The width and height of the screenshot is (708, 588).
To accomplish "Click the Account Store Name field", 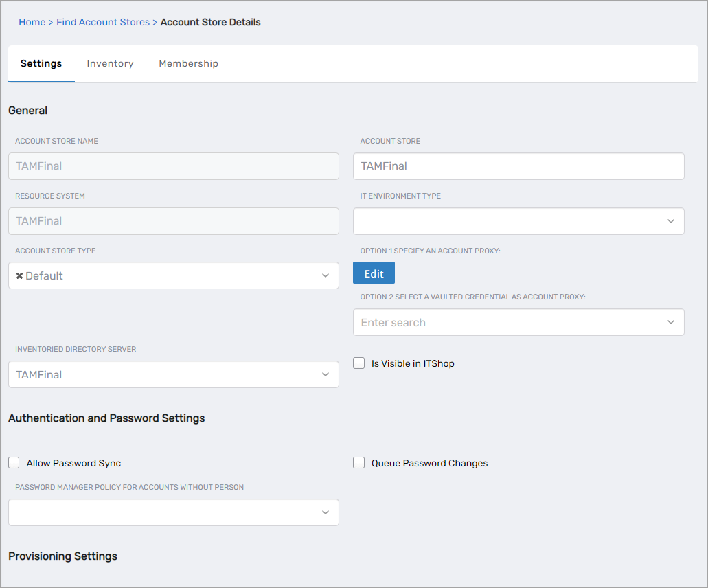I will [174, 166].
